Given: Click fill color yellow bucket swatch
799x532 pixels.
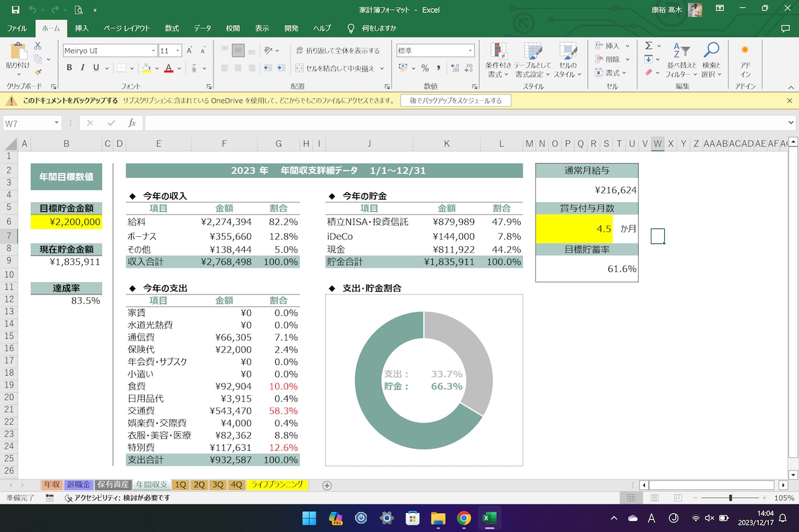Looking at the screenshot, I should 146,68.
